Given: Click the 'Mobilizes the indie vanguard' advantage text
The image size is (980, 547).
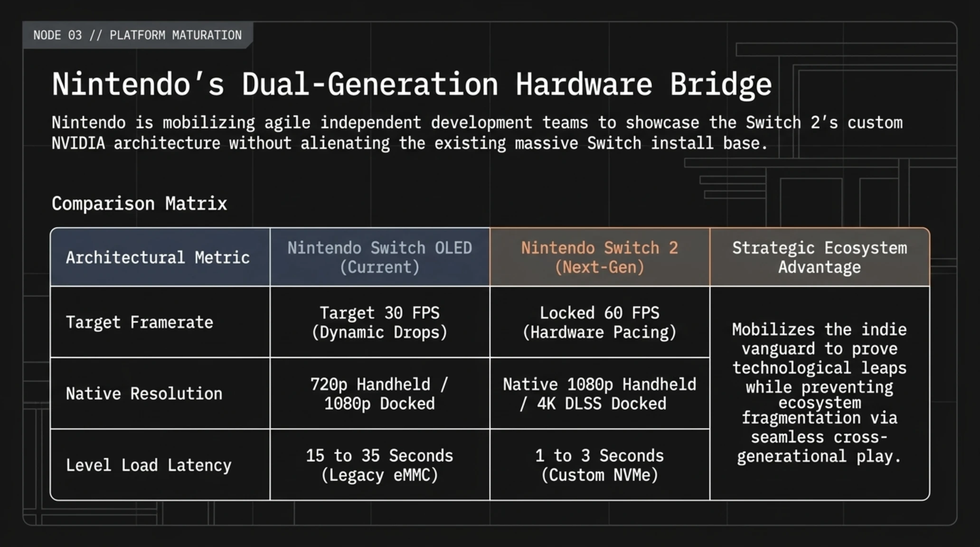Looking at the screenshot, I should tap(820, 393).
